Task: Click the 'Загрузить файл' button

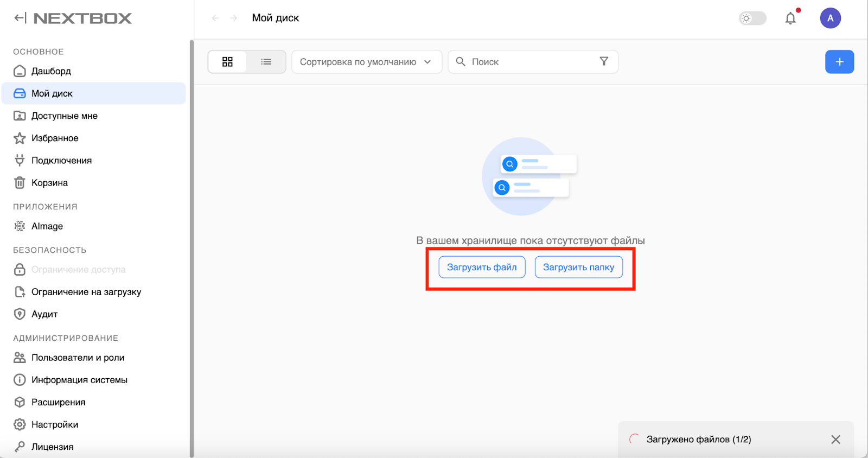Action: click(x=482, y=267)
